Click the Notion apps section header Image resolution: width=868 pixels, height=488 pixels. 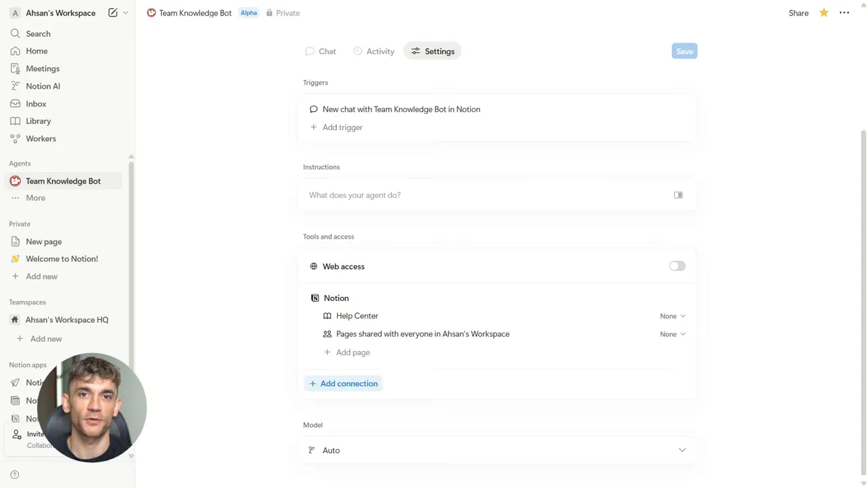[x=28, y=365]
